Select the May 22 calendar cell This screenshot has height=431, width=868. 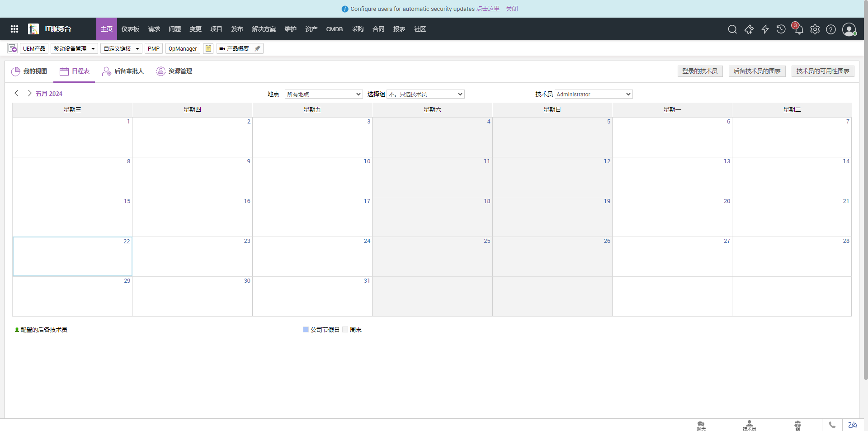(x=72, y=256)
